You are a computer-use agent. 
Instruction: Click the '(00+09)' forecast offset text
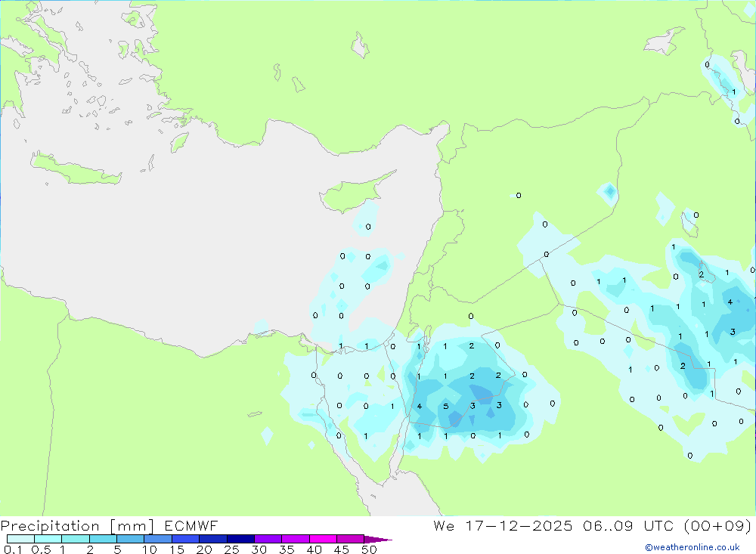pos(718,525)
